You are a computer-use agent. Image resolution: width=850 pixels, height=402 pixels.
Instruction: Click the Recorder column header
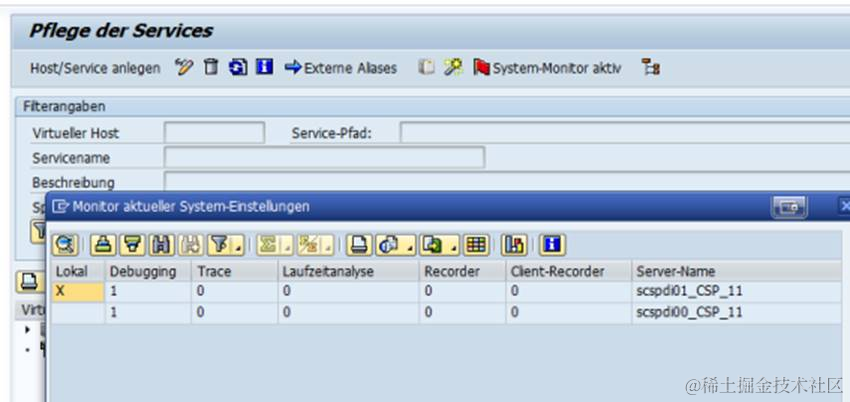click(x=463, y=271)
